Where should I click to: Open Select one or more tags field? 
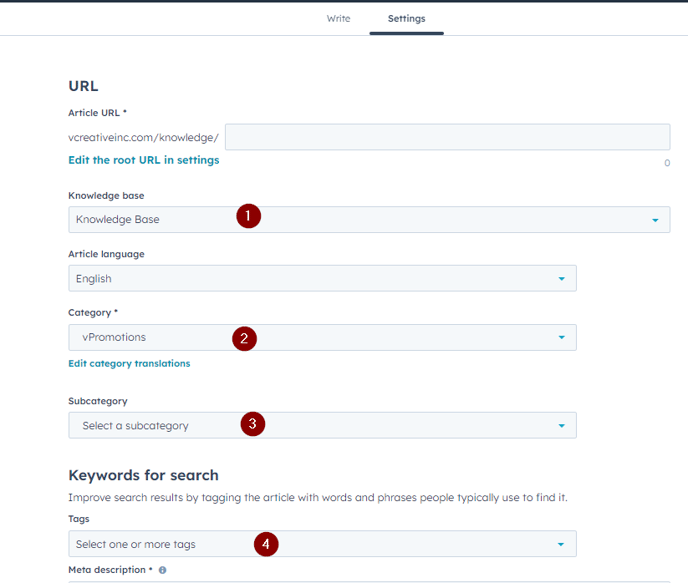click(x=322, y=544)
